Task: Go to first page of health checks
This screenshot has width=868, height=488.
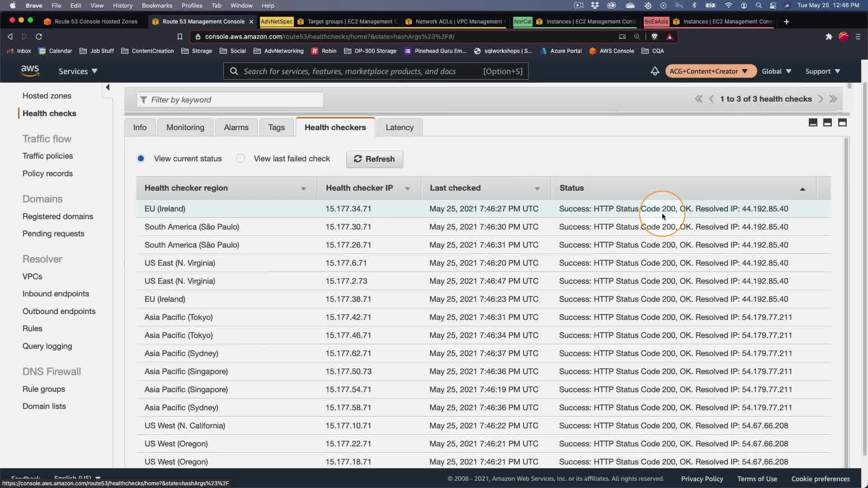Action: [698, 99]
